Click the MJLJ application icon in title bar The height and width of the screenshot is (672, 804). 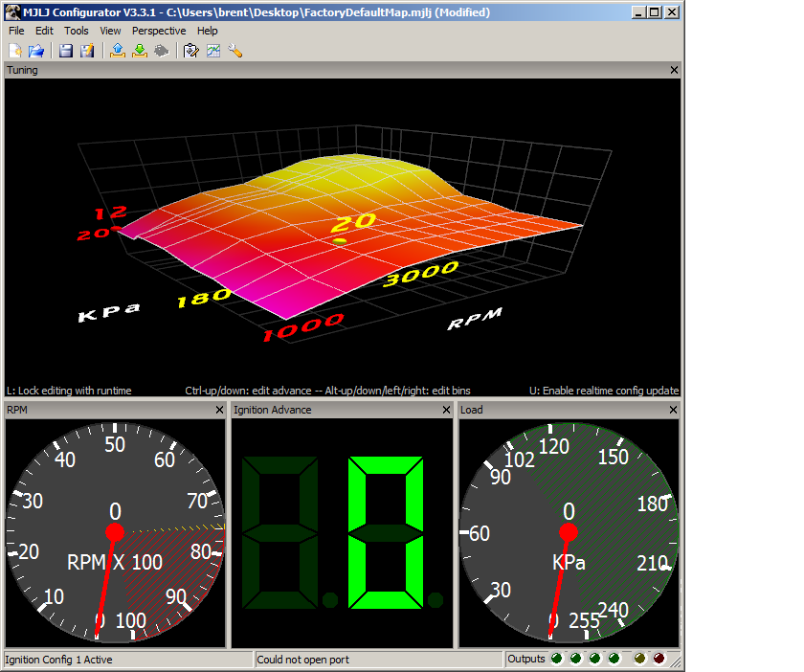pyautogui.click(x=12, y=12)
